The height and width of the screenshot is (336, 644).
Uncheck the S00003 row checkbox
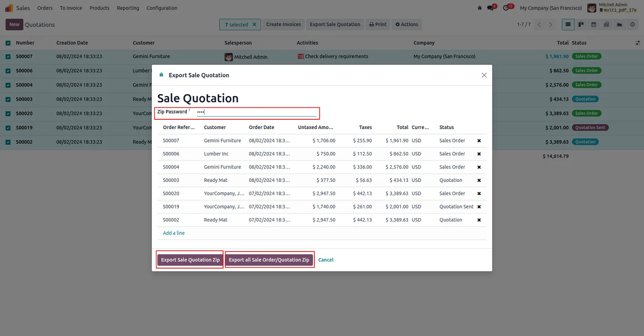[8, 99]
